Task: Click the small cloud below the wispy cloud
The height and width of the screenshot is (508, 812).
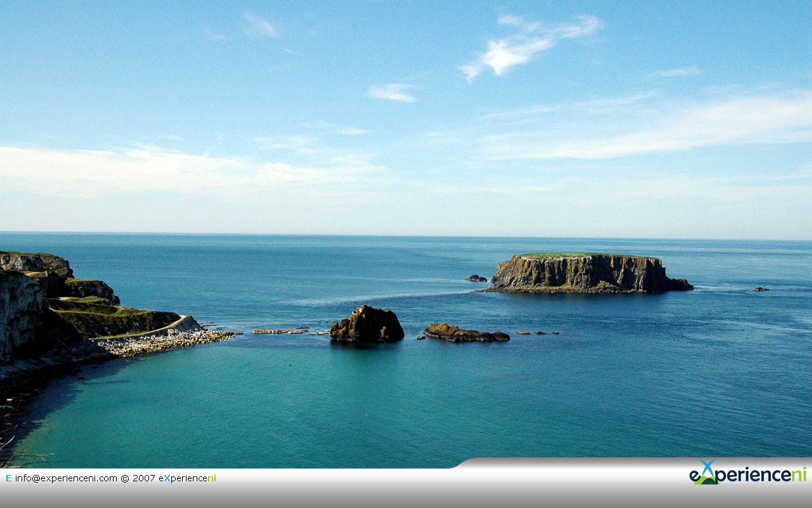Action: click(x=392, y=93)
